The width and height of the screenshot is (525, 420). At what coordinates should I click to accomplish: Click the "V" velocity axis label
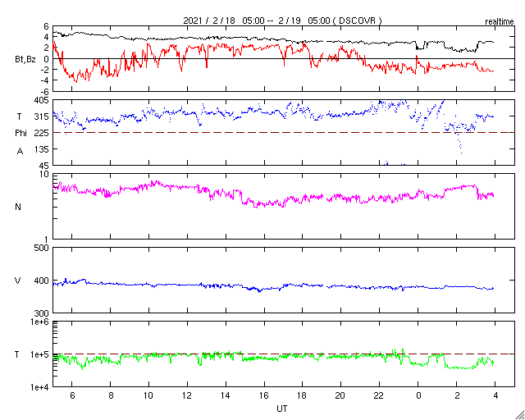tap(18, 281)
